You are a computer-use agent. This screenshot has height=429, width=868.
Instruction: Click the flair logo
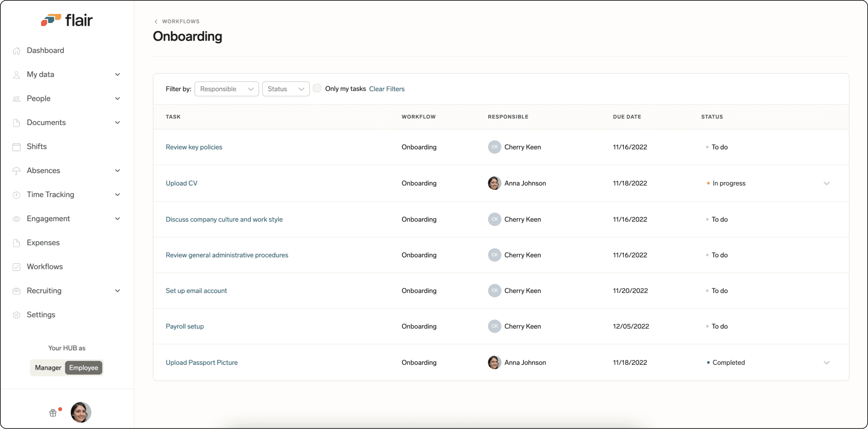[x=67, y=20]
